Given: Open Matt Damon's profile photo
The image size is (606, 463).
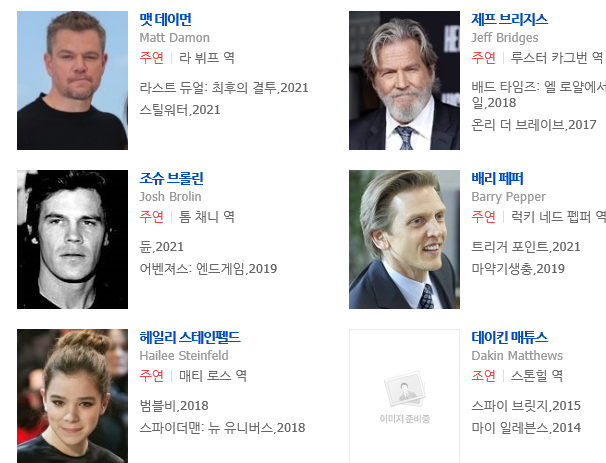Looking at the screenshot, I should 72,80.
